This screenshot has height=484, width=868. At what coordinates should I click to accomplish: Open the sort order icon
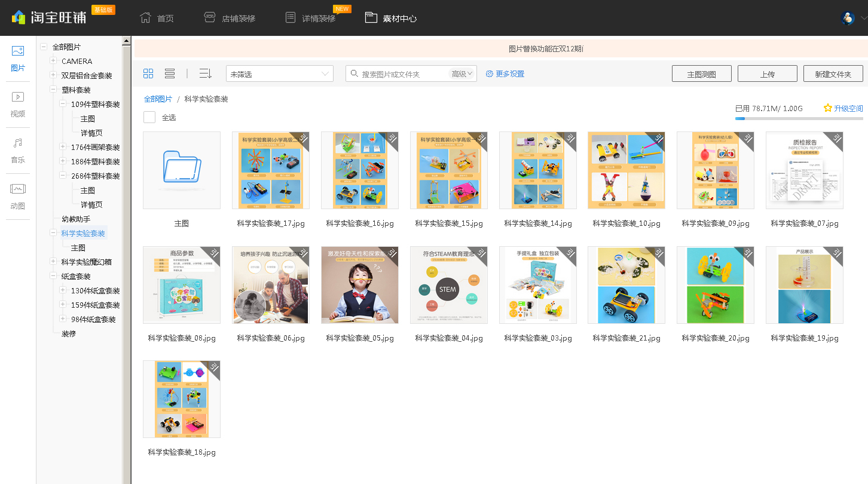206,73
